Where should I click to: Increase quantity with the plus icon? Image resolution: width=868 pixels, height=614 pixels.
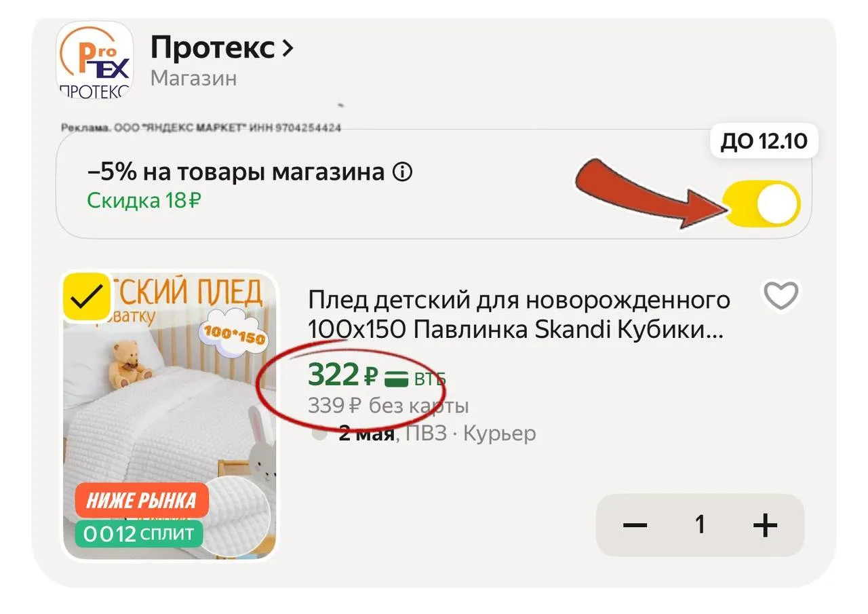765,525
